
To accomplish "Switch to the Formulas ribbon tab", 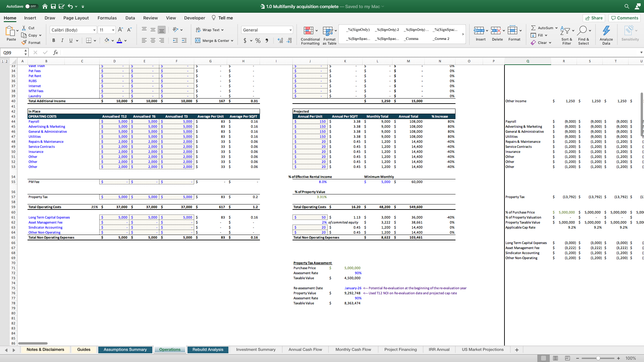I will coord(107,18).
